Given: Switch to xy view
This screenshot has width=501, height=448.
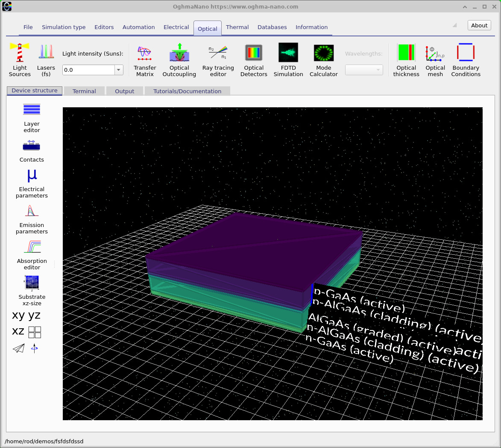Looking at the screenshot, I should (18, 315).
